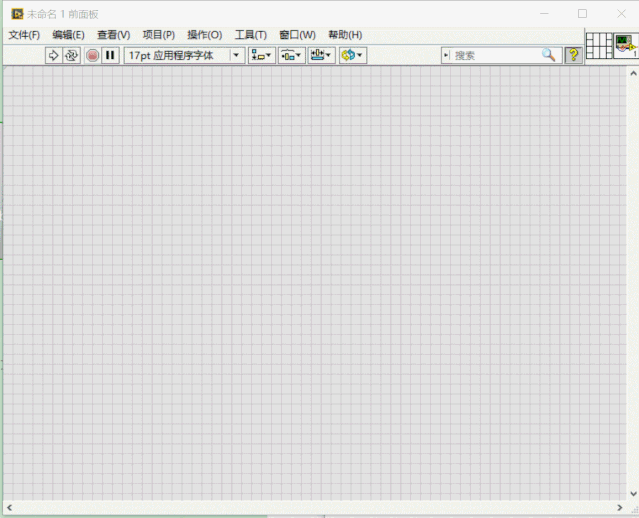Click the vertical scrollbar up arrow

tap(633, 73)
